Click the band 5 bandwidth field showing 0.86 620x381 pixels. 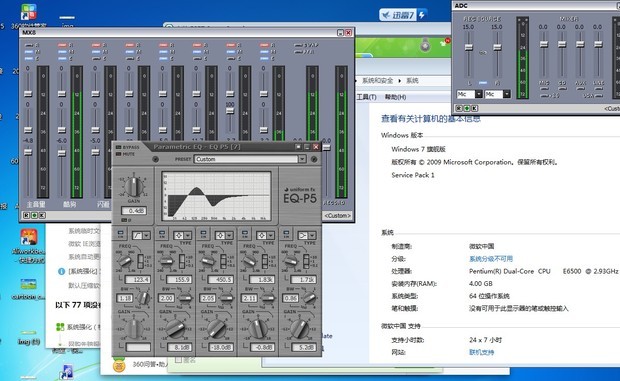pos(291,298)
